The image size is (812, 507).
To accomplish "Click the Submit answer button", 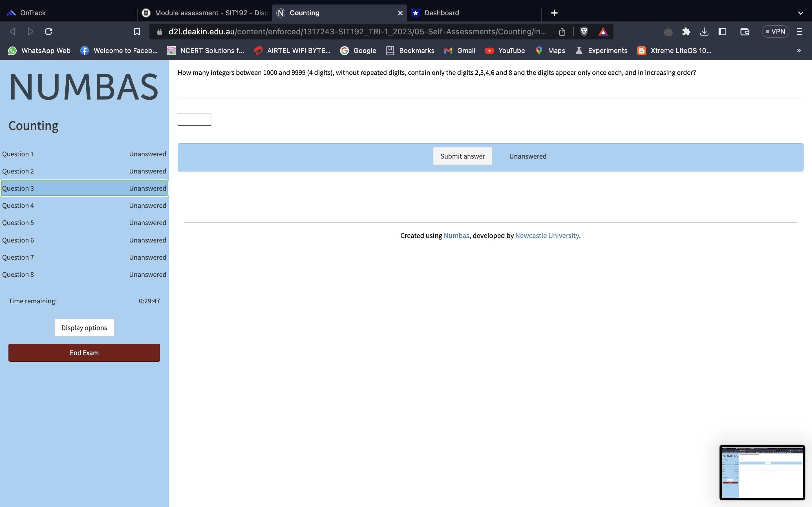I will pyautogui.click(x=462, y=156).
